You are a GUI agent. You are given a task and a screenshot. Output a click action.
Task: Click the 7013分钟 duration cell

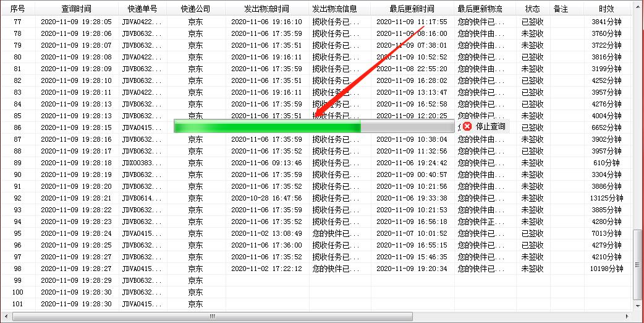(607, 234)
